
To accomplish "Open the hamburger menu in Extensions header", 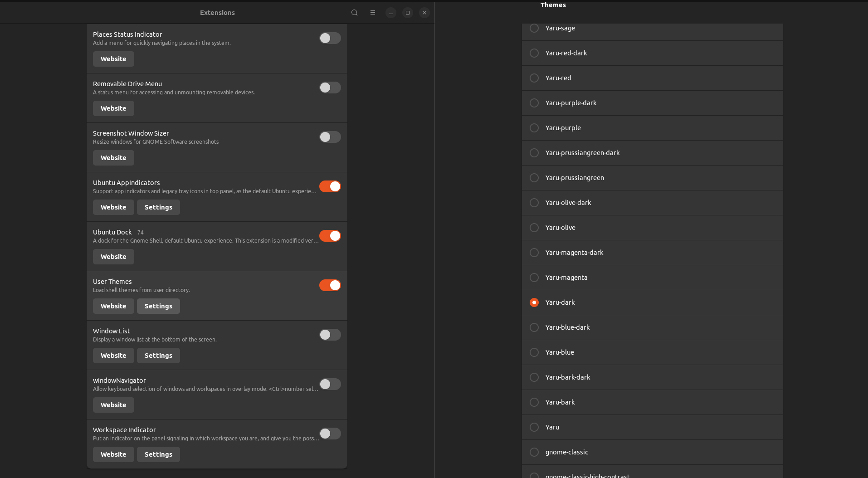I will pyautogui.click(x=372, y=13).
